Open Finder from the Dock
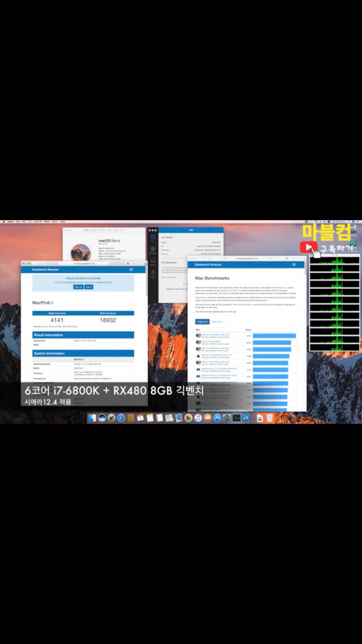The width and height of the screenshot is (362, 644). [x=92, y=418]
